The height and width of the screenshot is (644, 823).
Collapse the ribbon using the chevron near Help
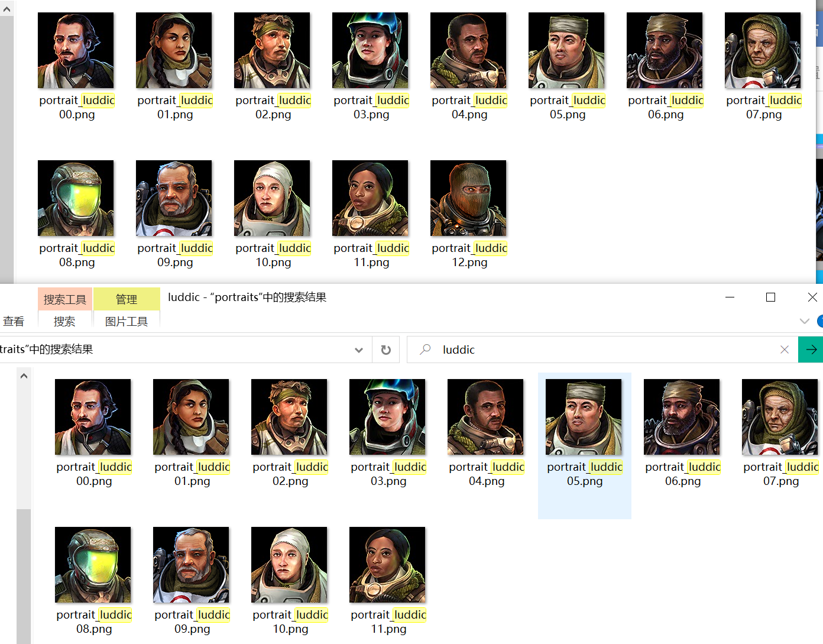click(805, 321)
